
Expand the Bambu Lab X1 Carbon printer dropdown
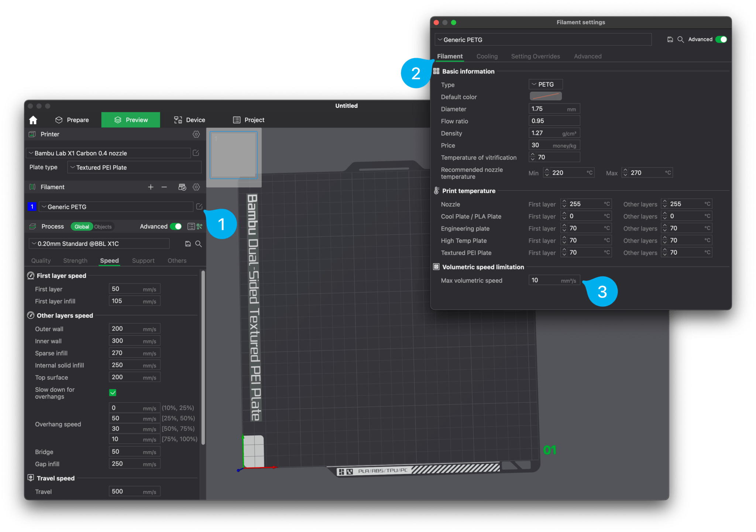coord(109,153)
